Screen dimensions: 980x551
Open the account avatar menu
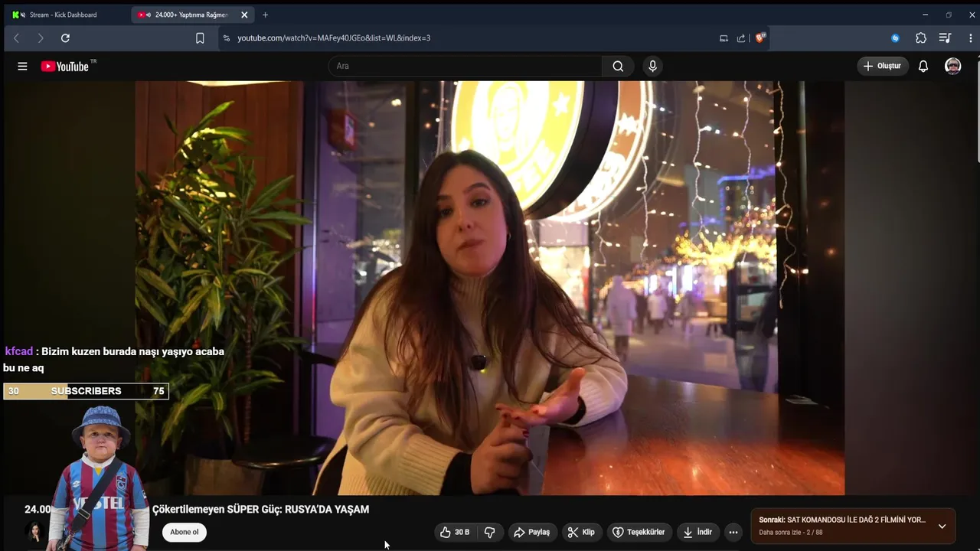tap(952, 66)
